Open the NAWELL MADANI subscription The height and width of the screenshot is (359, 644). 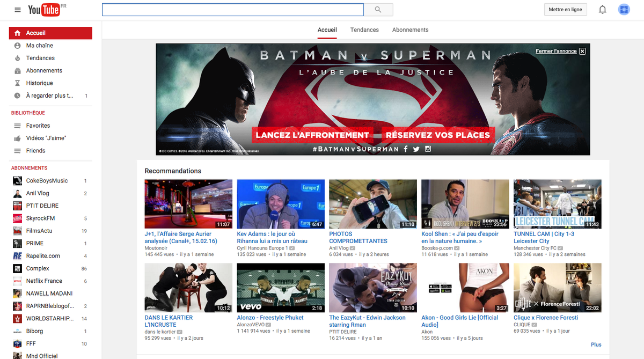pyautogui.click(x=50, y=294)
